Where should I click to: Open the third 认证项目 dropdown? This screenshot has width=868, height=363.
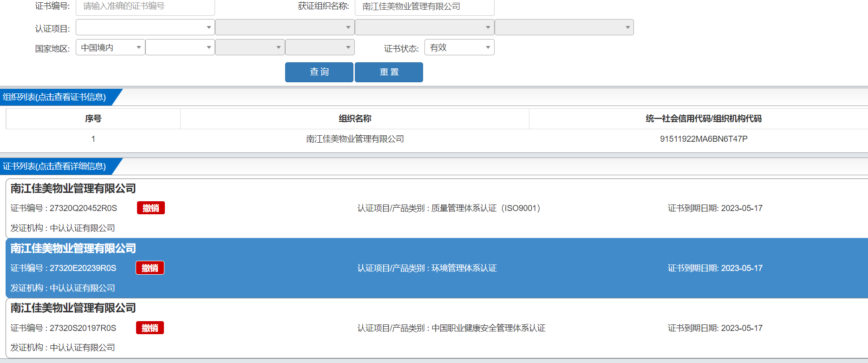(x=424, y=27)
